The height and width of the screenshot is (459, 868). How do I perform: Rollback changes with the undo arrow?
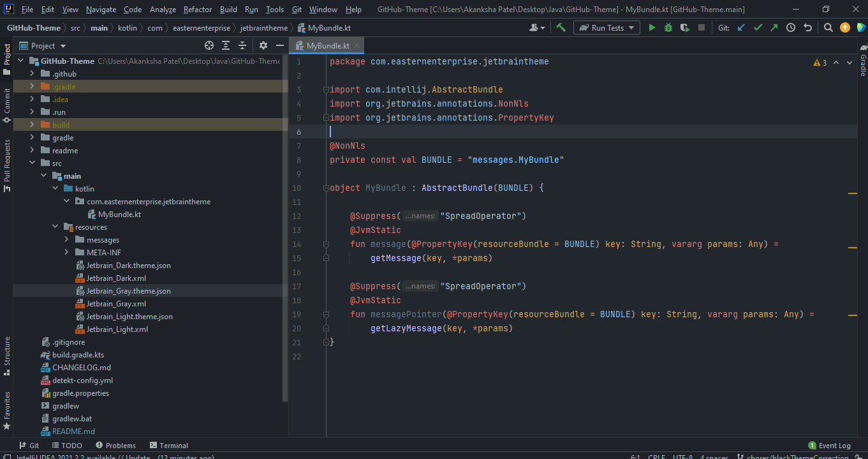tap(807, 27)
